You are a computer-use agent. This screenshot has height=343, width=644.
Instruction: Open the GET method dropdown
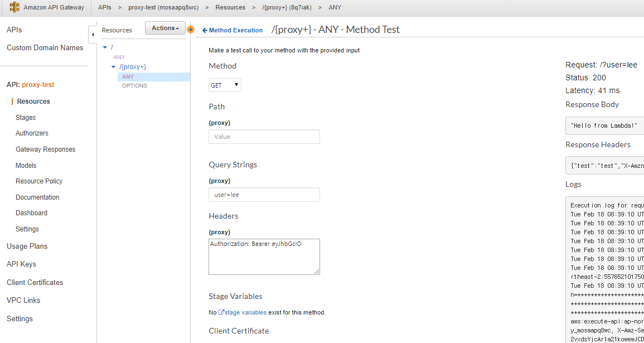(225, 85)
